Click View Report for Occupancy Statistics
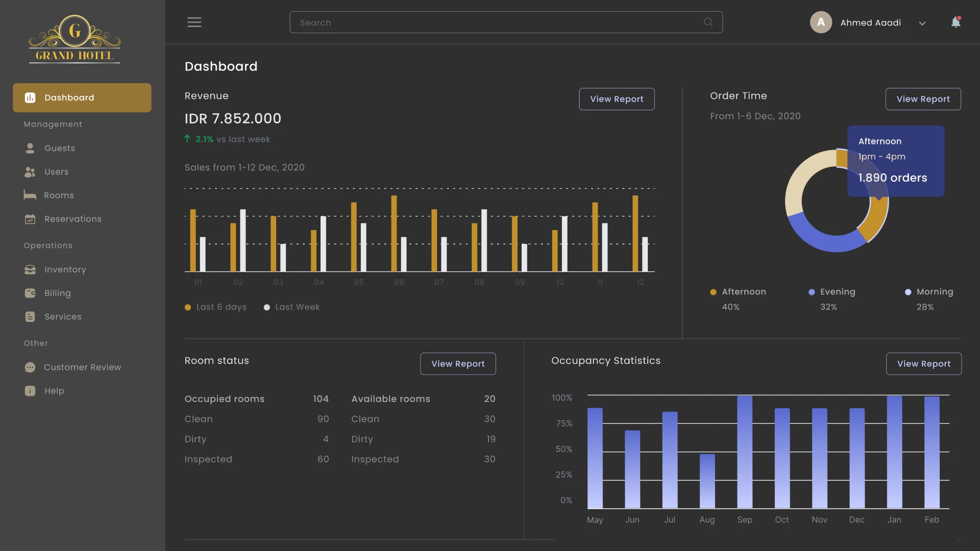980x551 pixels. point(924,363)
